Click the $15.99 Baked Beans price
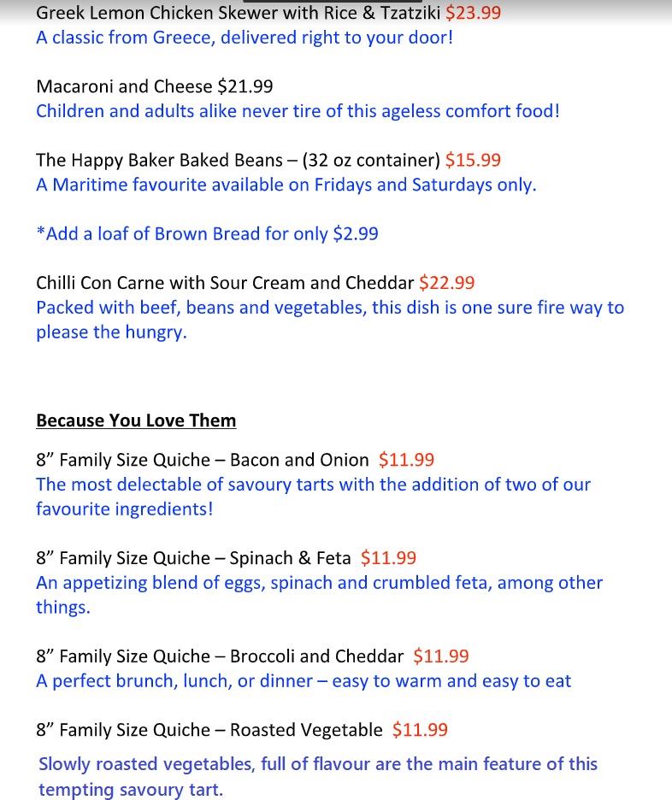 473,160
